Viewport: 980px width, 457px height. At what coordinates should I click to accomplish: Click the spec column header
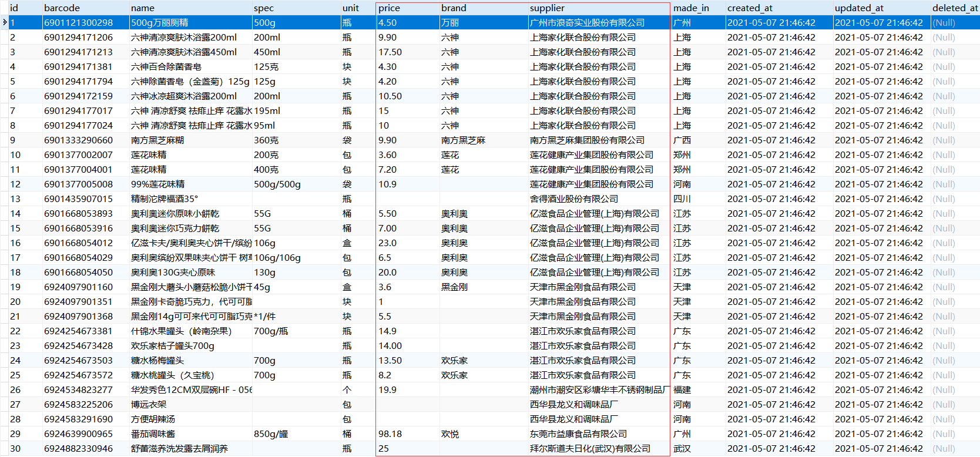(x=296, y=8)
